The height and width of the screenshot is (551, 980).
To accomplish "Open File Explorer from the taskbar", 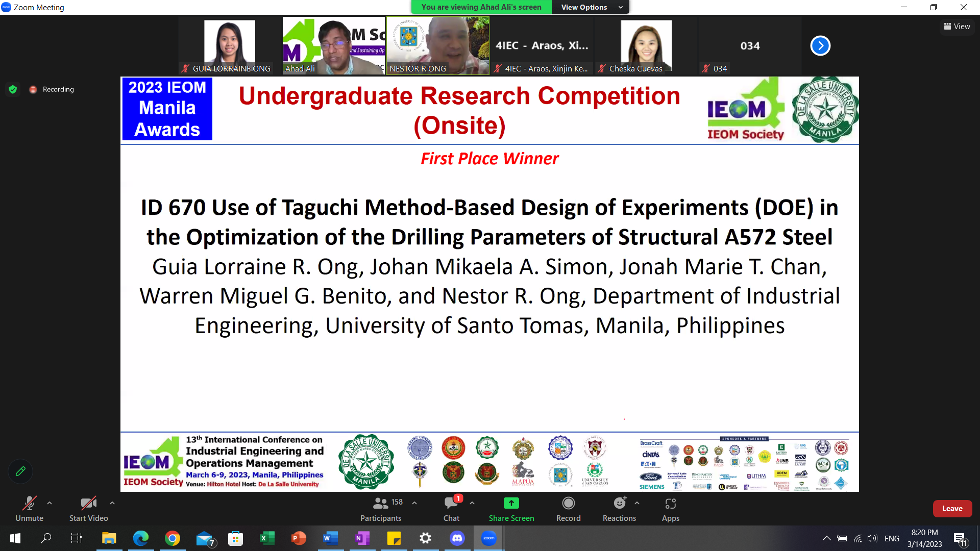I will pos(109,538).
